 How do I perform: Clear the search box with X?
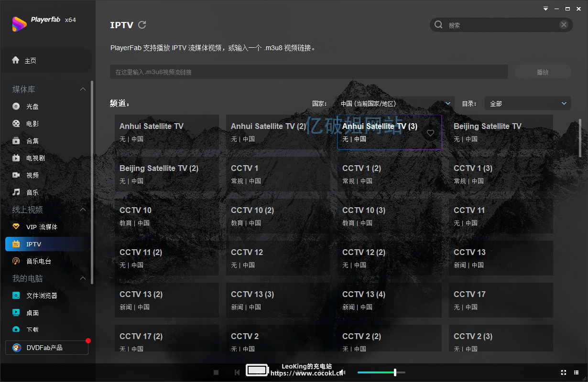(x=564, y=25)
